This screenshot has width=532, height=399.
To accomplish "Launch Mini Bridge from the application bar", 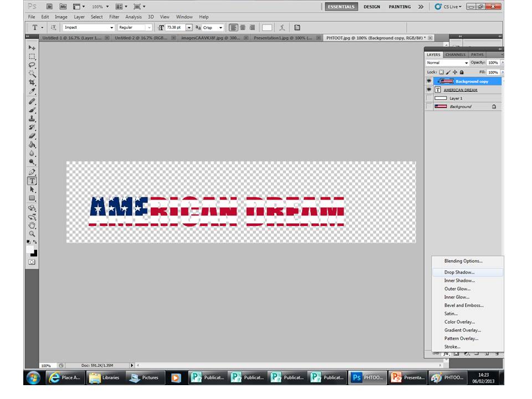I will tap(63, 7).
